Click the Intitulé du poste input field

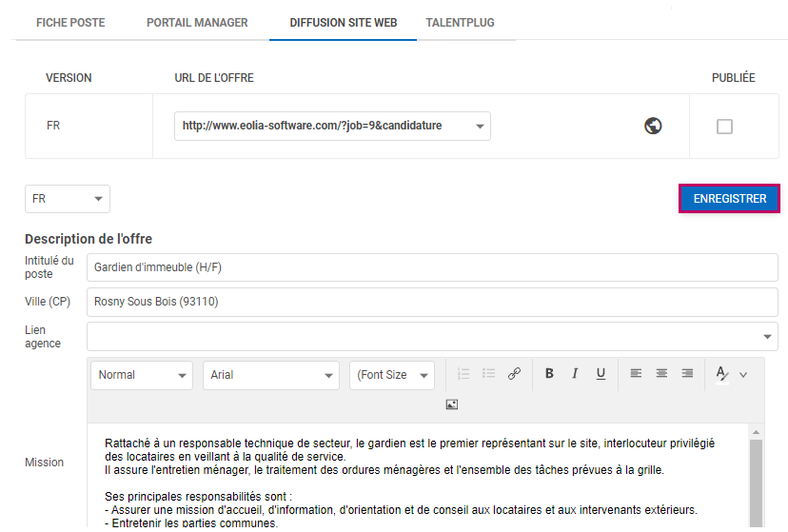point(431,268)
